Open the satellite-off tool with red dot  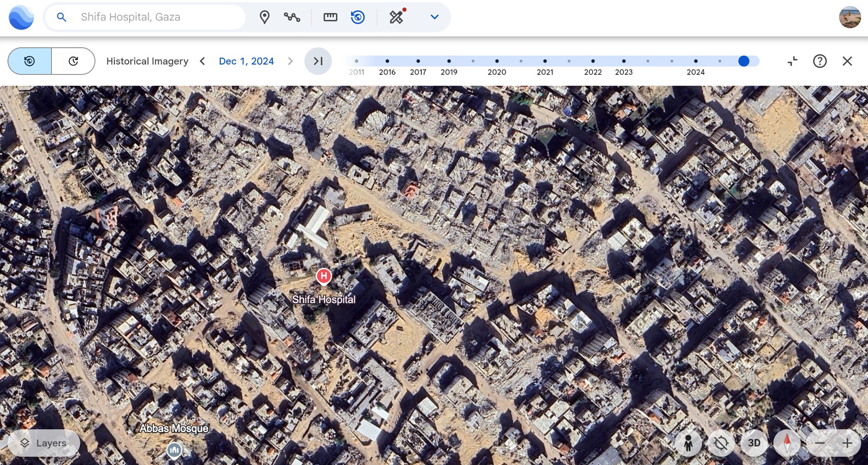pyautogui.click(x=397, y=17)
